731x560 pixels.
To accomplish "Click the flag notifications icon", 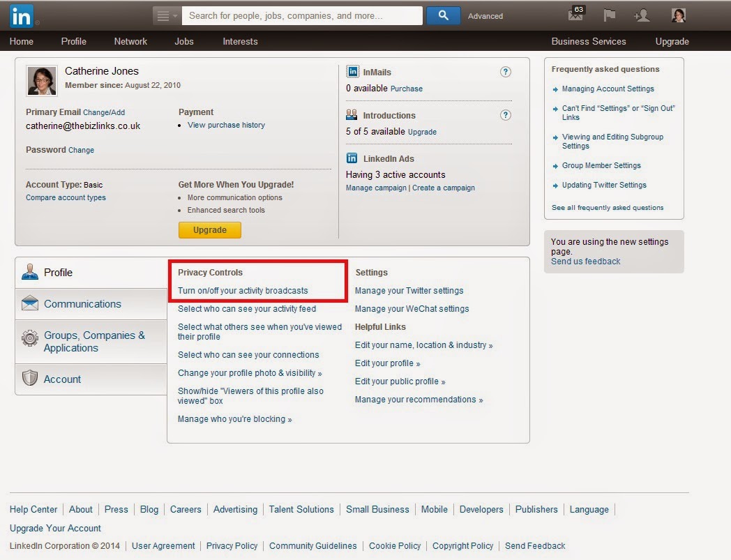I will [x=609, y=15].
